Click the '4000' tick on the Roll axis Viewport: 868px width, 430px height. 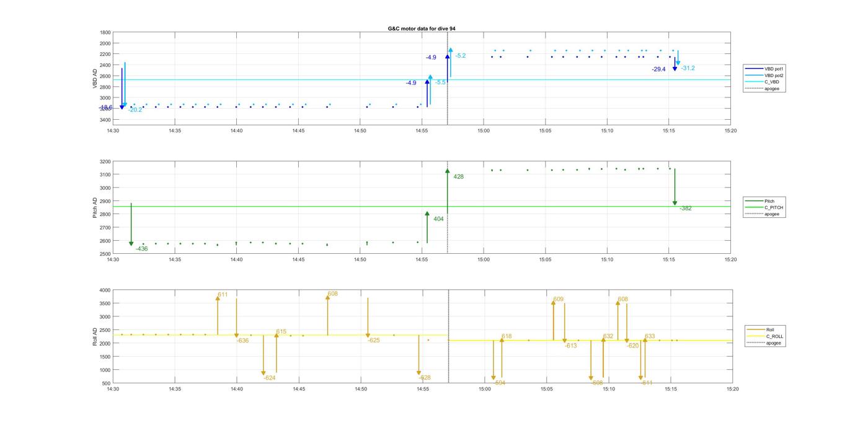(105, 290)
